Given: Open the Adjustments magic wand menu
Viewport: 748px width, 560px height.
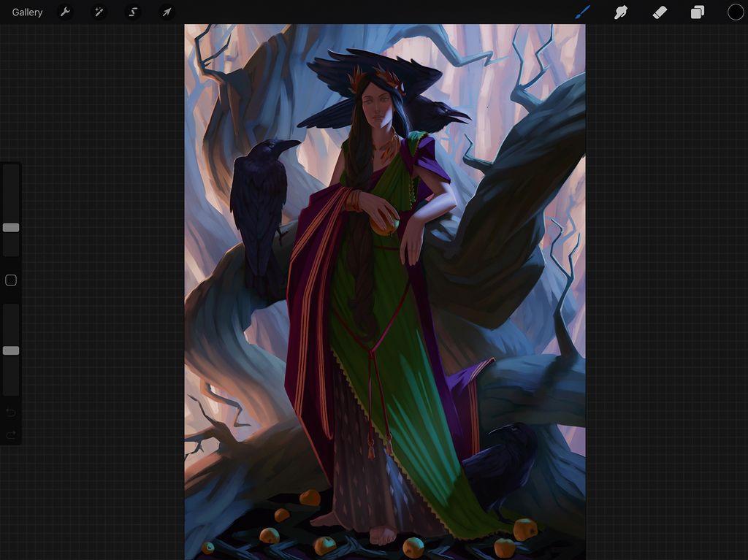Looking at the screenshot, I should pyautogui.click(x=99, y=12).
